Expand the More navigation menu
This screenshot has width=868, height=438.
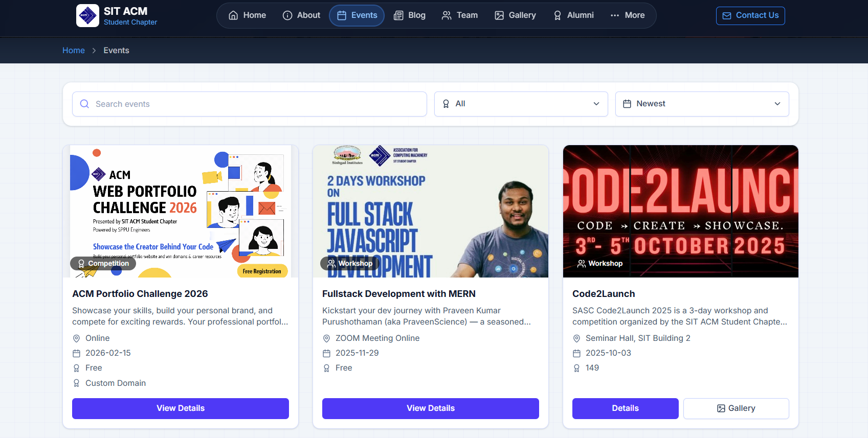[628, 15]
